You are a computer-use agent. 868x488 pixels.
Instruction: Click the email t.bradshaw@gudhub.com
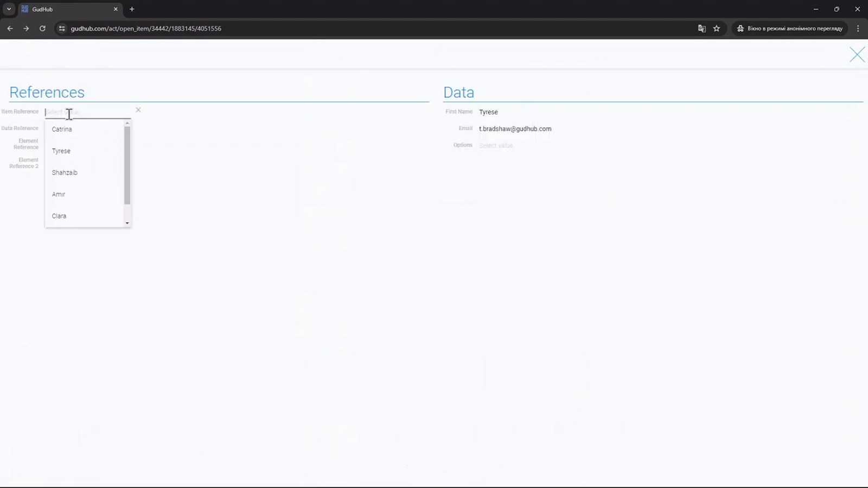point(515,129)
